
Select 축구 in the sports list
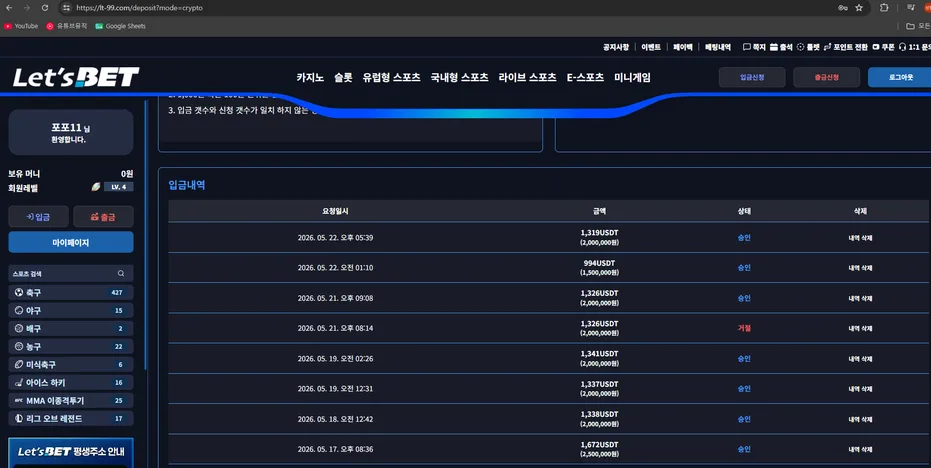(x=71, y=292)
